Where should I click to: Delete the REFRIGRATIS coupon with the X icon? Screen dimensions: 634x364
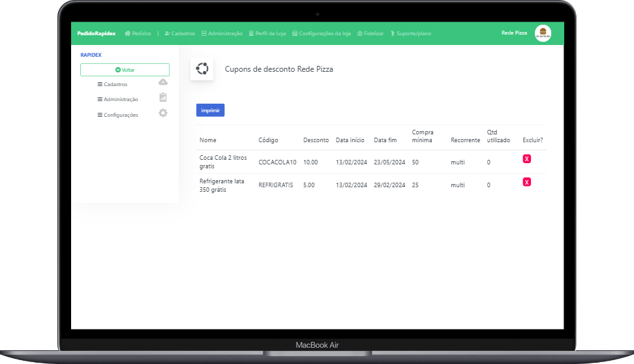[526, 182]
